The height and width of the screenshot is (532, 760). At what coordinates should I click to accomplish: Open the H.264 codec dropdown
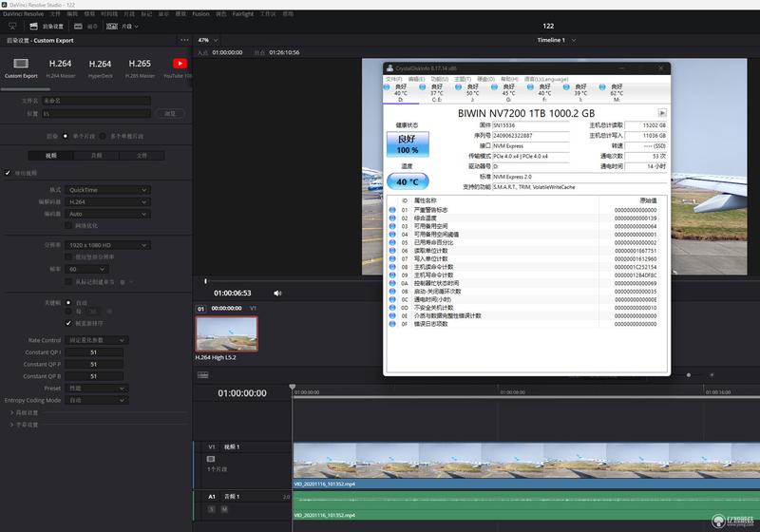tap(107, 202)
